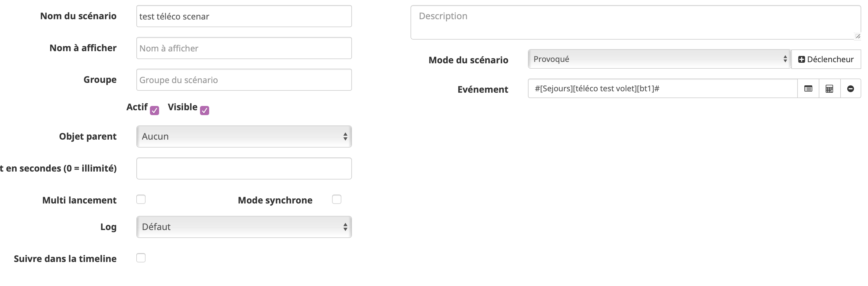Click the Mode du scénario label
The image size is (868, 286).
point(468,60)
